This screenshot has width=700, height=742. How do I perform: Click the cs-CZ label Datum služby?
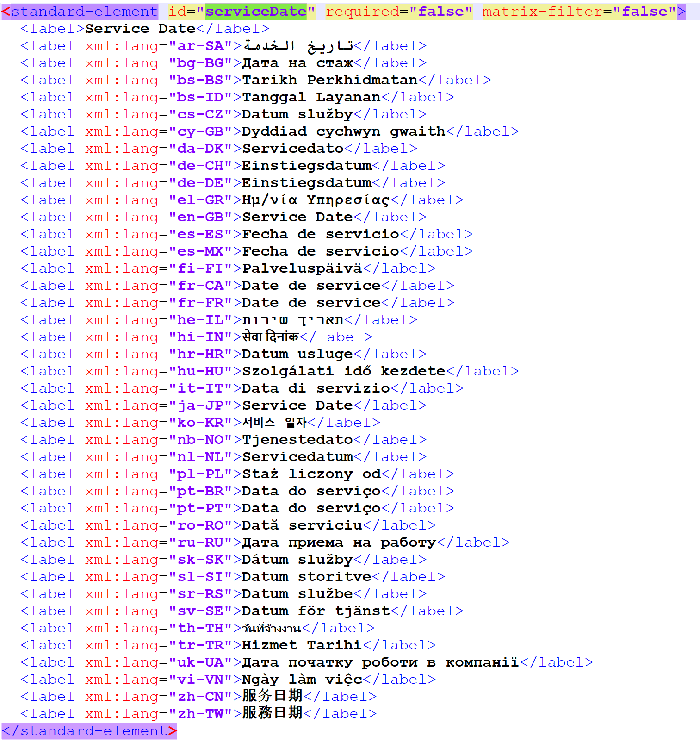click(297, 114)
